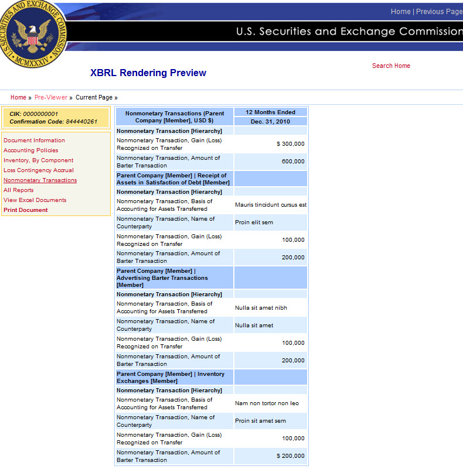463x476 pixels.
Task: Click the XBRL Rendering Preview heading
Action: (148, 73)
